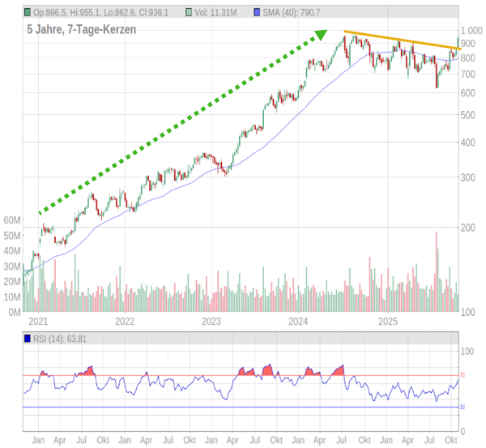Click the 60M volume axis label
486x448 pixels.
click(11, 220)
